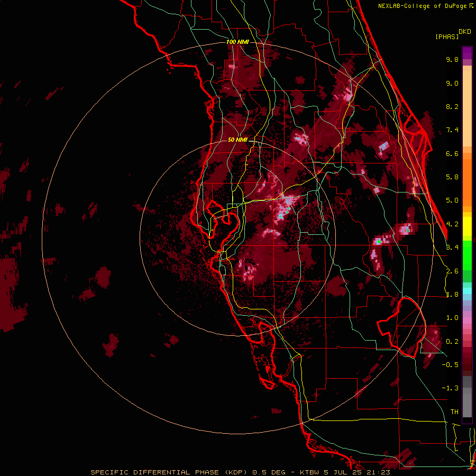Click the [PHAS] label above the colorbar
This screenshot has width=476, height=476.
[447, 36]
